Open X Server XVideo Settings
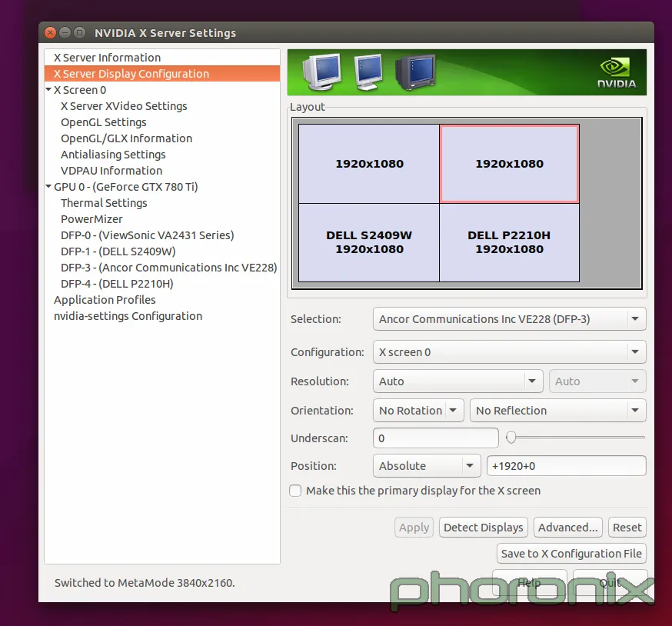The image size is (672, 626). [x=124, y=106]
